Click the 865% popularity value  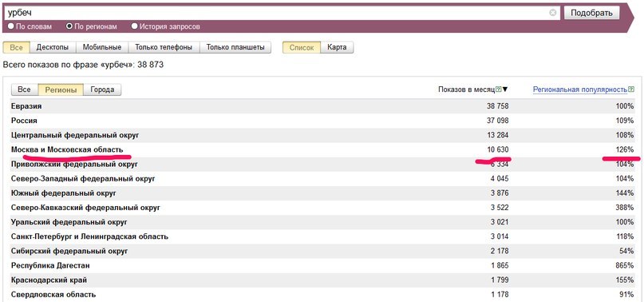tap(626, 266)
